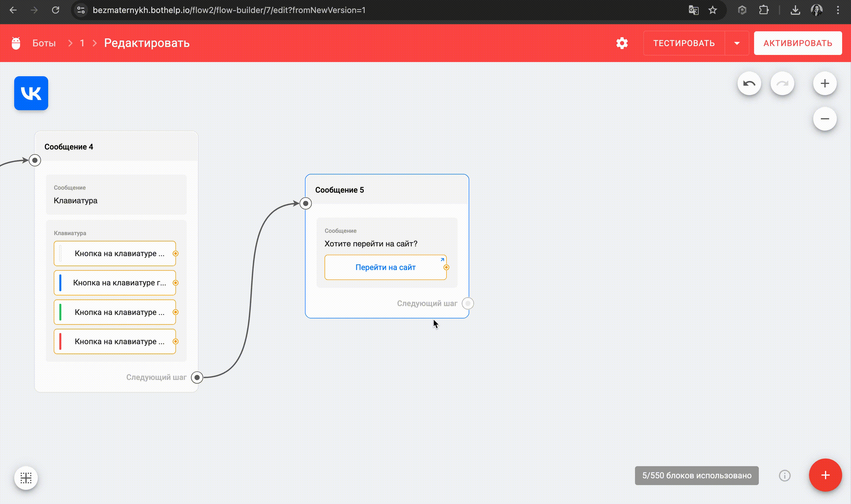The image size is (851, 504).
Task: Zoom in with the plus button
Action: tap(824, 84)
